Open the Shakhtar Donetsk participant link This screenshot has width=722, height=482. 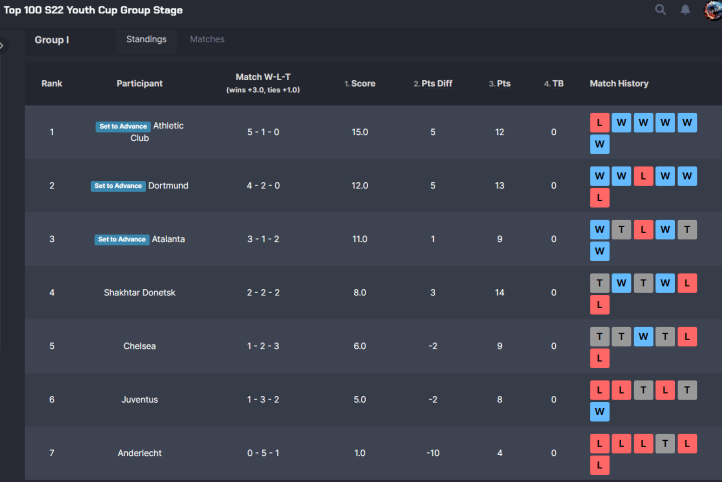coord(139,293)
